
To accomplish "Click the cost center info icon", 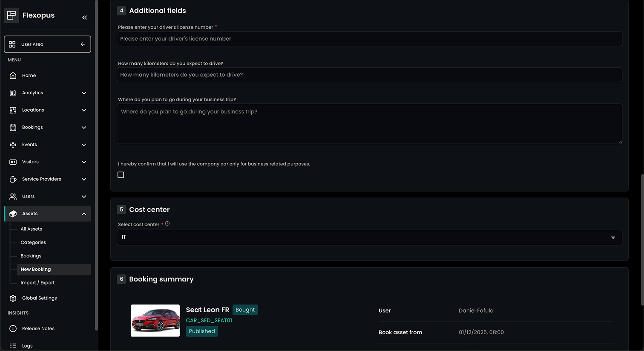I will (167, 223).
